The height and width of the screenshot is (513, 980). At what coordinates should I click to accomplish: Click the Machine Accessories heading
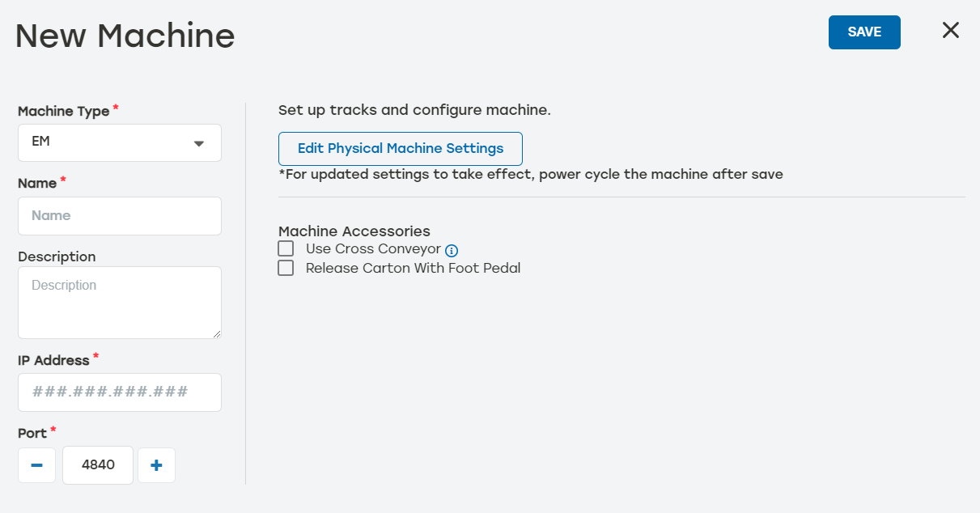354,231
